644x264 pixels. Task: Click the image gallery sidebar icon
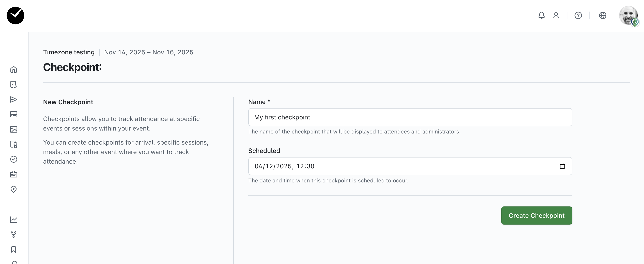click(x=14, y=129)
